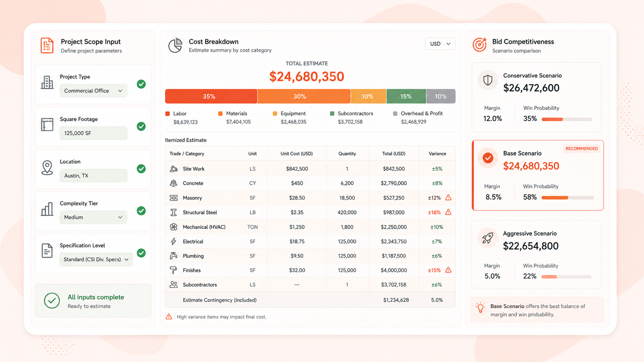644x362 pixels.
Task: Click the Materials 30% bar segment
Action: (304, 96)
